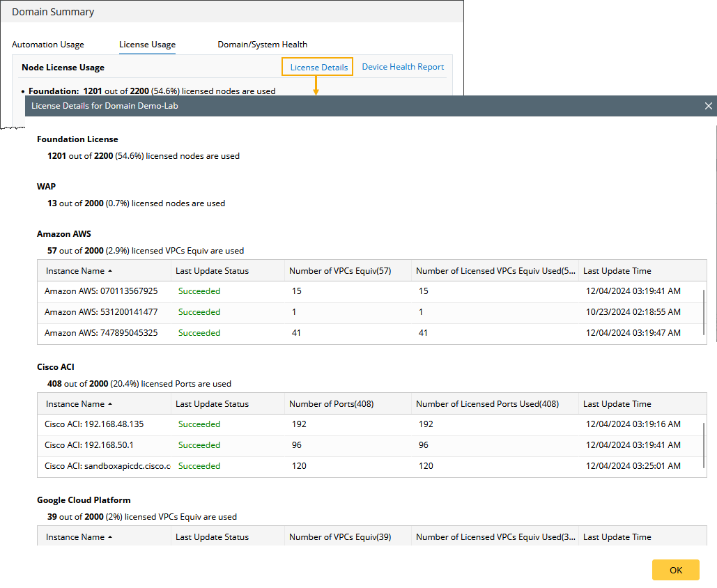Select the License Usage tab
The width and height of the screenshot is (717, 588).
[147, 45]
